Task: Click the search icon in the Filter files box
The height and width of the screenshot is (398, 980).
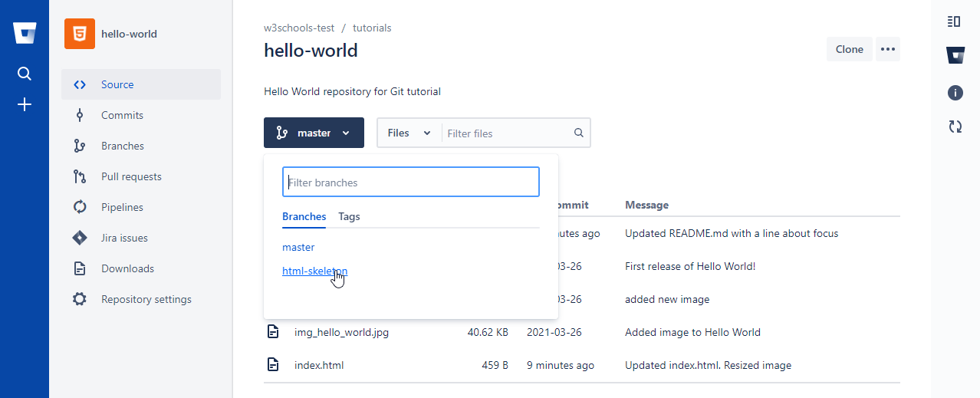Action: pyautogui.click(x=579, y=133)
